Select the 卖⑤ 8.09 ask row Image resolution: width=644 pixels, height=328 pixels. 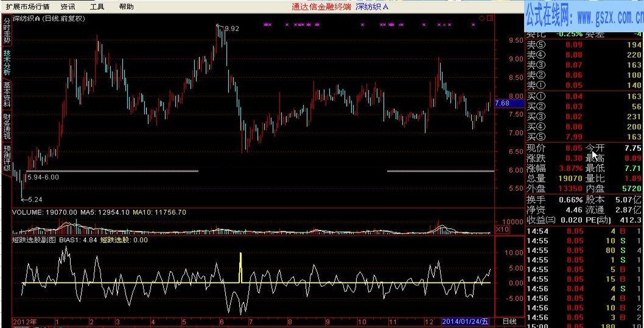coord(584,45)
